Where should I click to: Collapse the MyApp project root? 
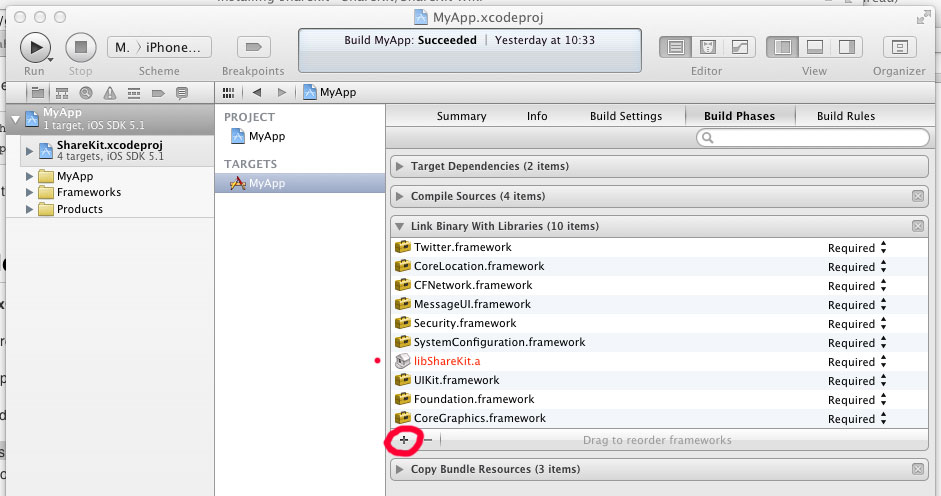(16, 119)
